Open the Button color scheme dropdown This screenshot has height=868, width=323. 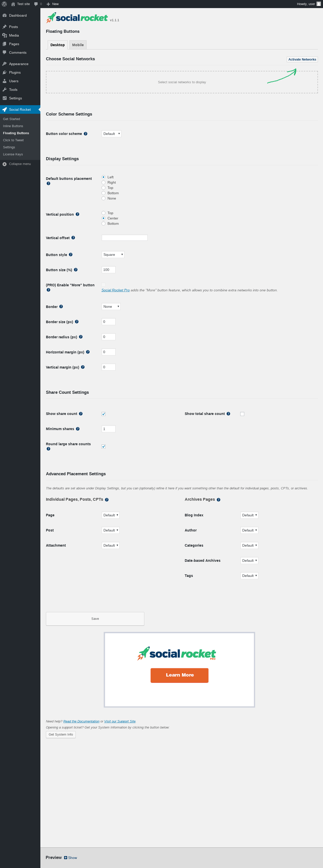point(111,134)
